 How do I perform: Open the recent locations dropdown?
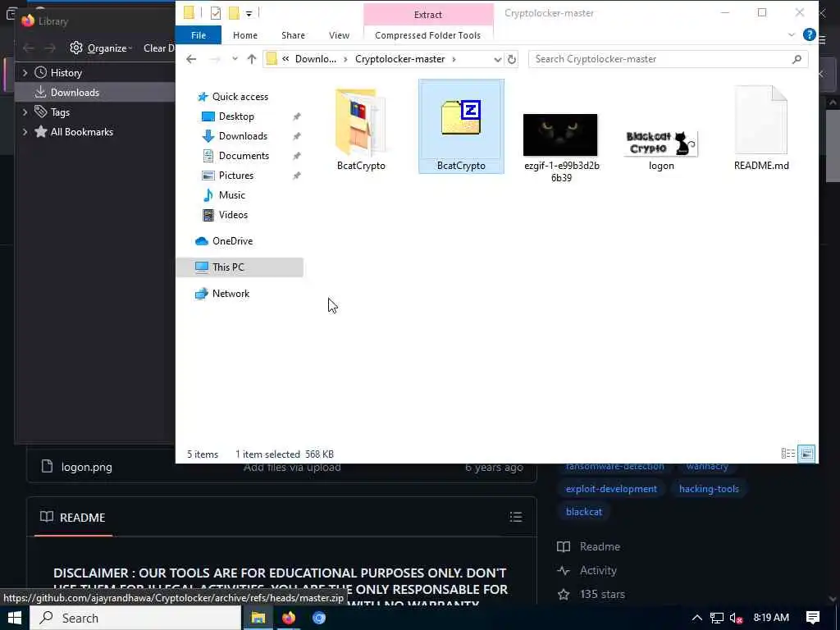(x=235, y=59)
